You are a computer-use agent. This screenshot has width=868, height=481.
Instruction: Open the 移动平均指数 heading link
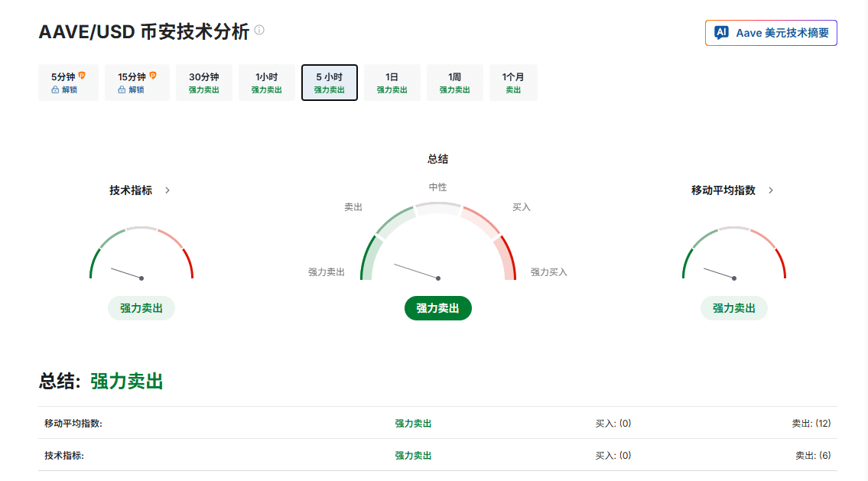click(x=723, y=190)
